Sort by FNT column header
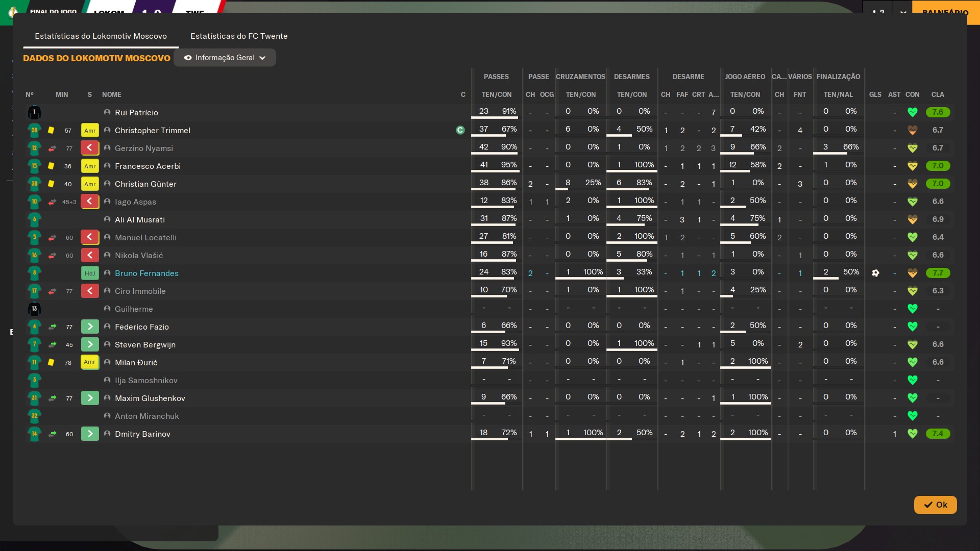This screenshot has height=551, width=980. tap(800, 94)
